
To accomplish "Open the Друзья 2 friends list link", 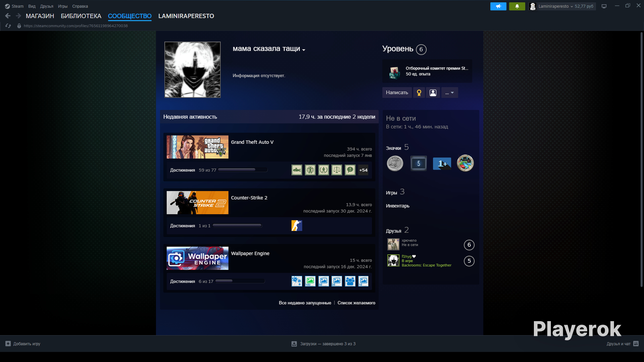I will 397,230.
